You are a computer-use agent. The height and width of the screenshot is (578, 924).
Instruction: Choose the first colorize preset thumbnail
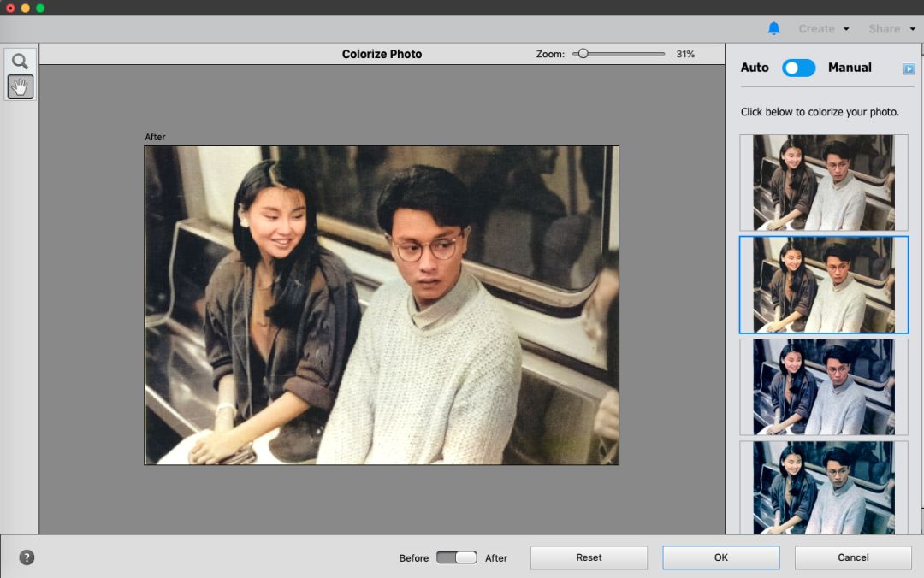pyautogui.click(x=823, y=182)
